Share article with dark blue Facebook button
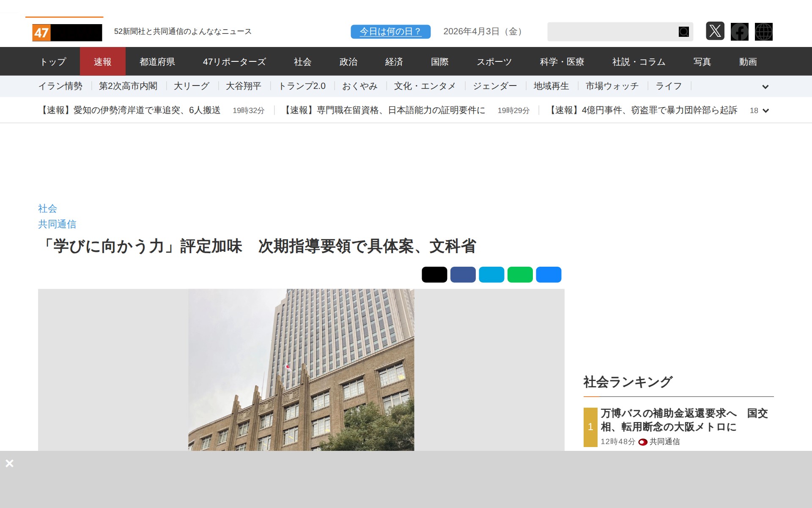 (x=463, y=275)
